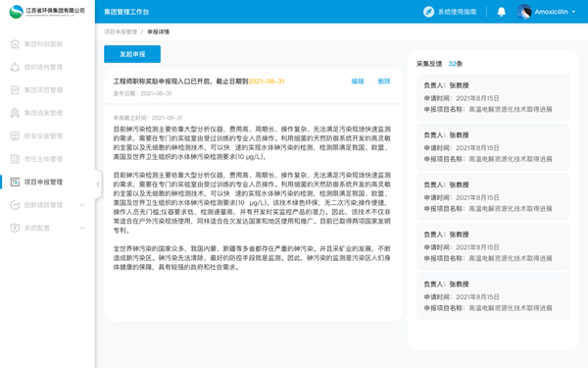Click the 创新绩效管理 sidebar icon
This screenshot has height=368, width=588.
pyautogui.click(x=15, y=205)
